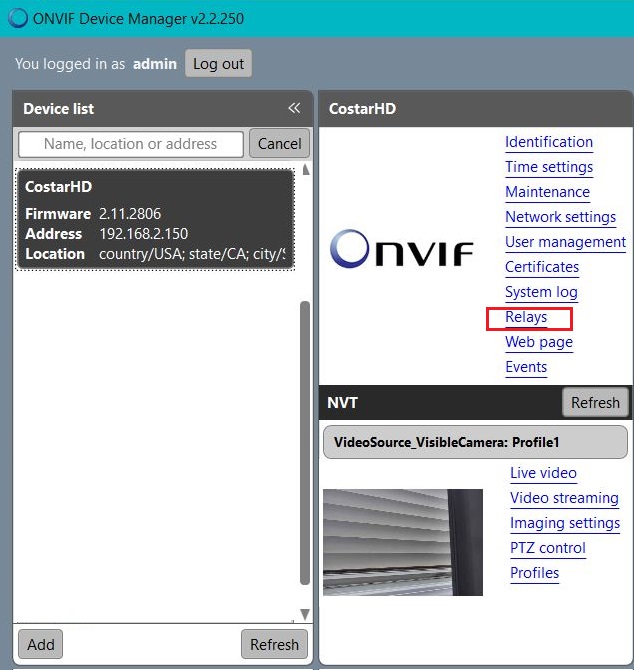Click the device list scroll up arrow
Viewport: 634px width, 670px height.
point(305,170)
